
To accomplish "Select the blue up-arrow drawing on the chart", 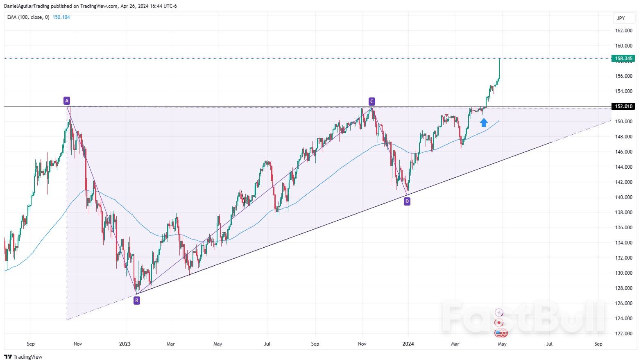I will (484, 122).
